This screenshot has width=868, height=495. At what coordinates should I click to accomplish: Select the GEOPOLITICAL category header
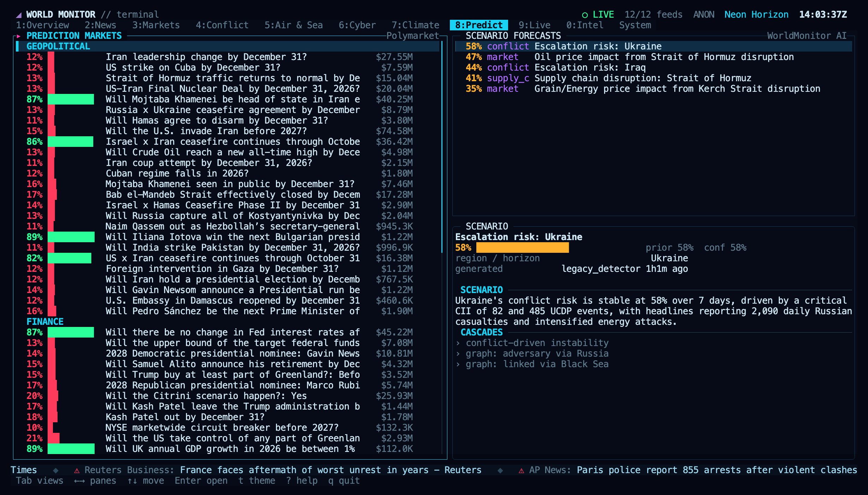click(x=228, y=46)
